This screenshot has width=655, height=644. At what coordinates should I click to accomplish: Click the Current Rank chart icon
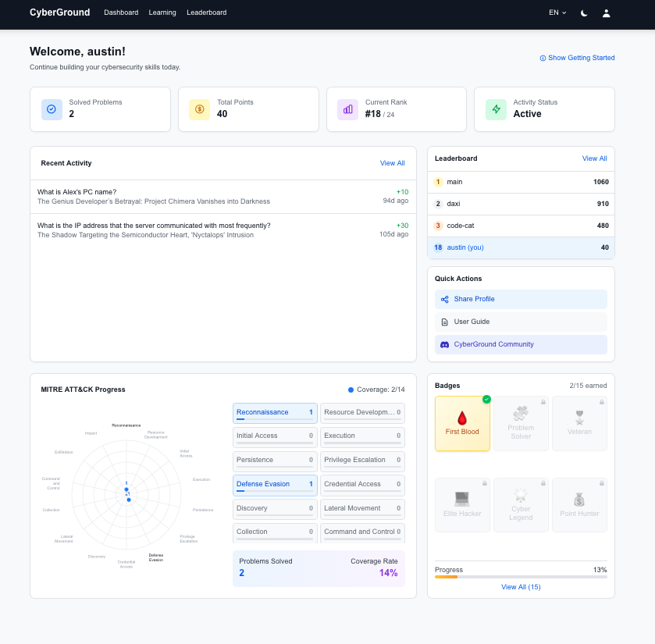coord(347,109)
